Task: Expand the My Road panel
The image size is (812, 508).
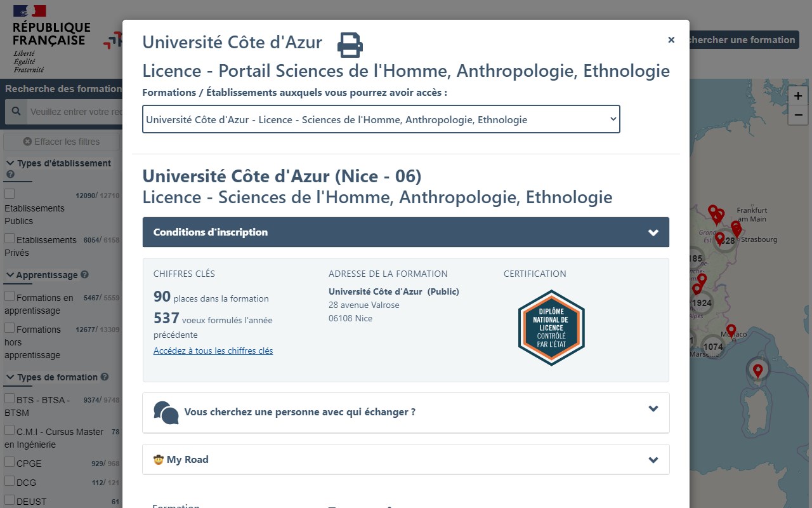Action: pyautogui.click(x=405, y=460)
